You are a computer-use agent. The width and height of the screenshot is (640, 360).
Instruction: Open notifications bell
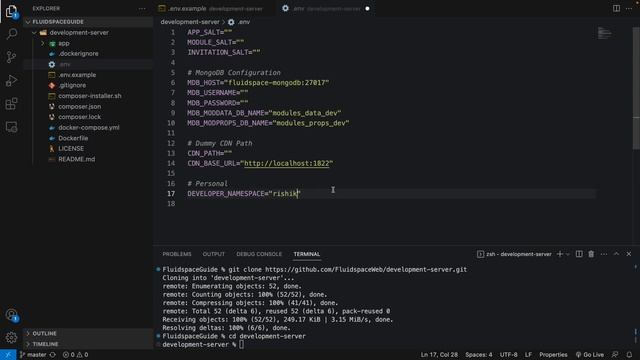(x=629, y=355)
